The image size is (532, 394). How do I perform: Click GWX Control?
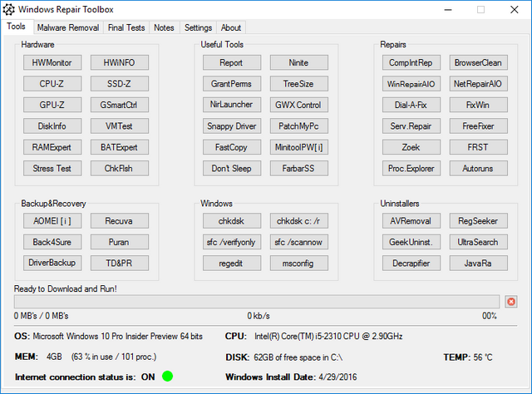pos(299,105)
